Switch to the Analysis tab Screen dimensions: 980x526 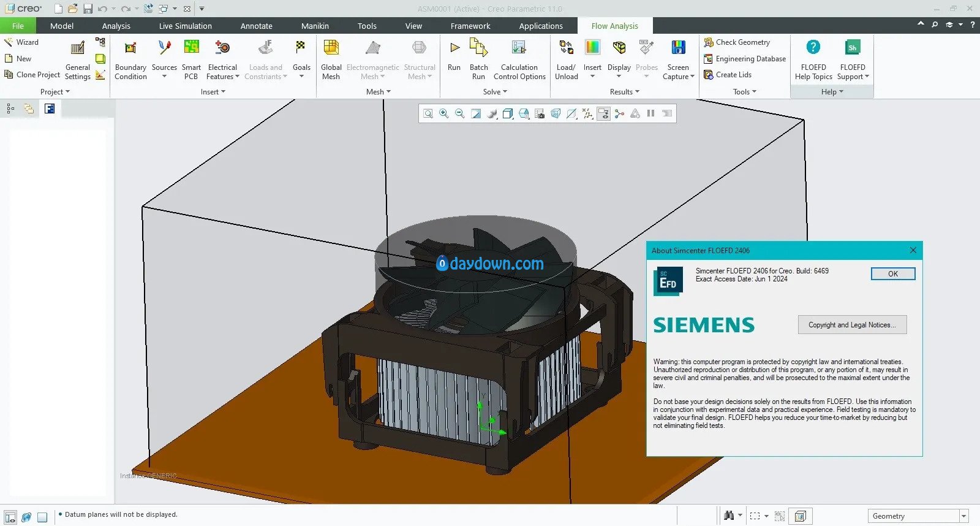pyautogui.click(x=116, y=26)
